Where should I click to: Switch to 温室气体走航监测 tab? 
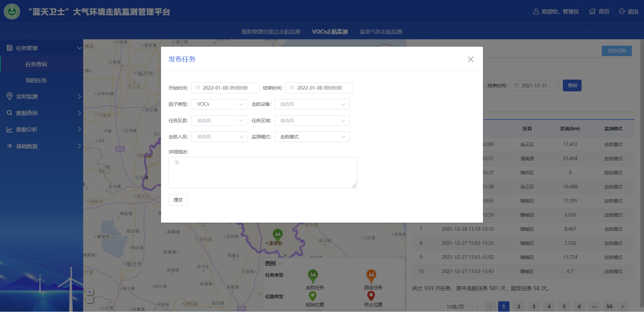[x=381, y=32]
